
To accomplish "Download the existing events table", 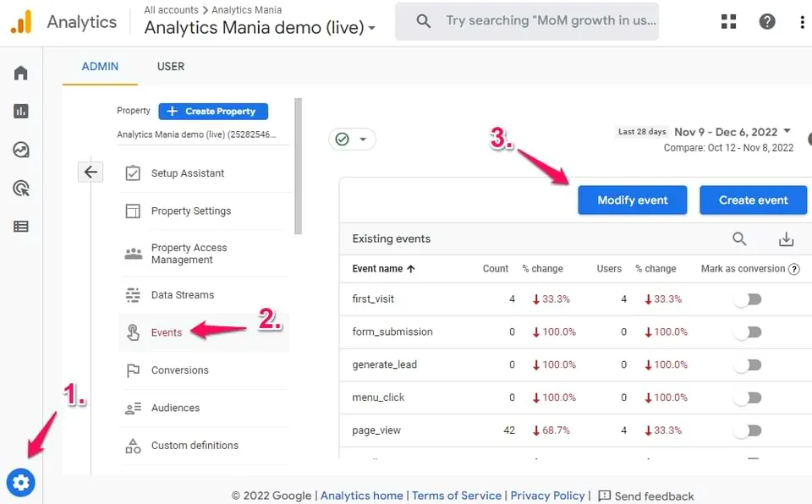I will [786, 238].
